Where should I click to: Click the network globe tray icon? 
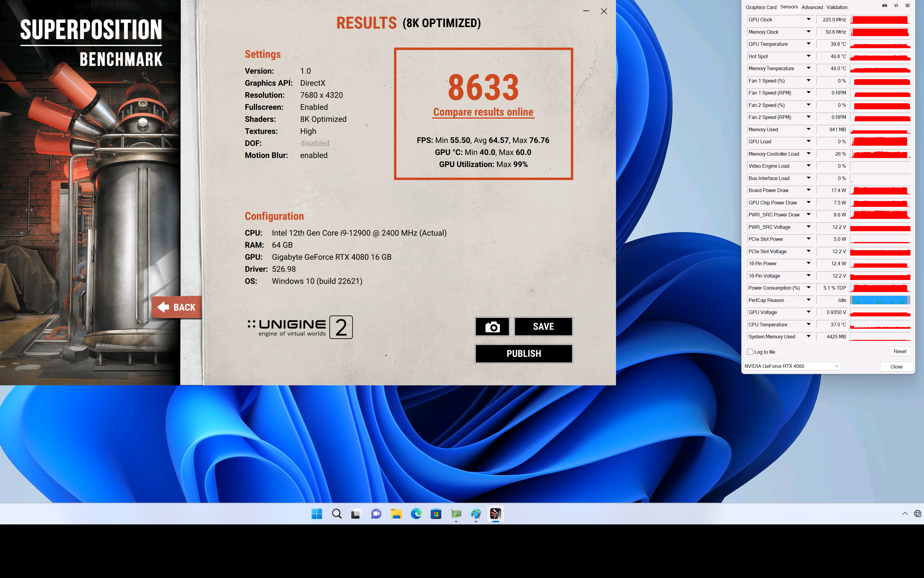click(x=917, y=514)
